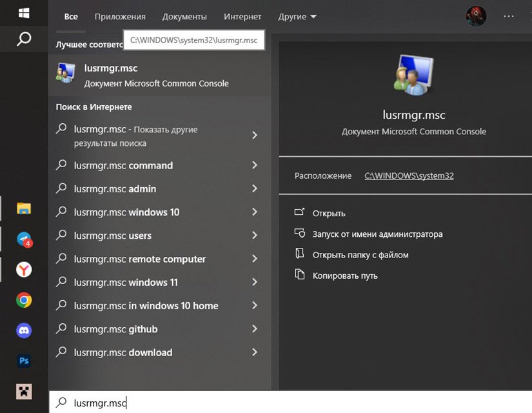Screen dimensions: 532x413
Task: Expand arrow for Показать другие результаты поиска
Action: pyautogui.click(x=255, y=135)
